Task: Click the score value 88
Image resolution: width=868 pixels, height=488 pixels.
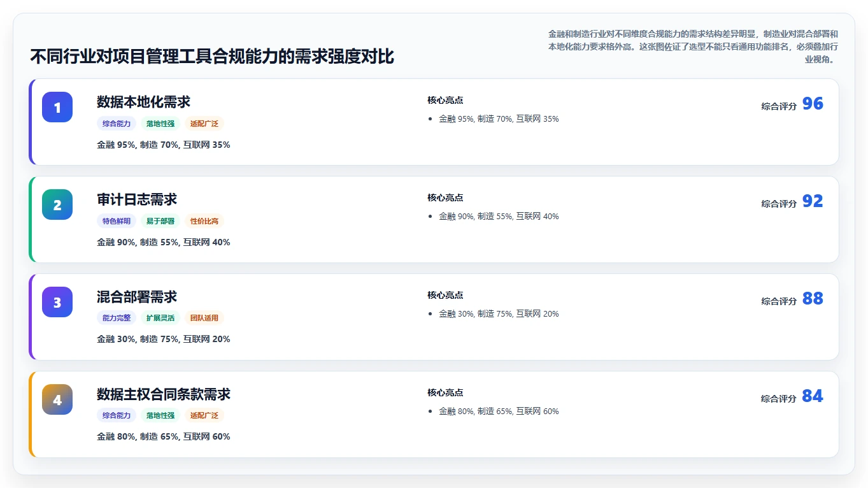Action: pyautogui.click(x=813, y=299)
